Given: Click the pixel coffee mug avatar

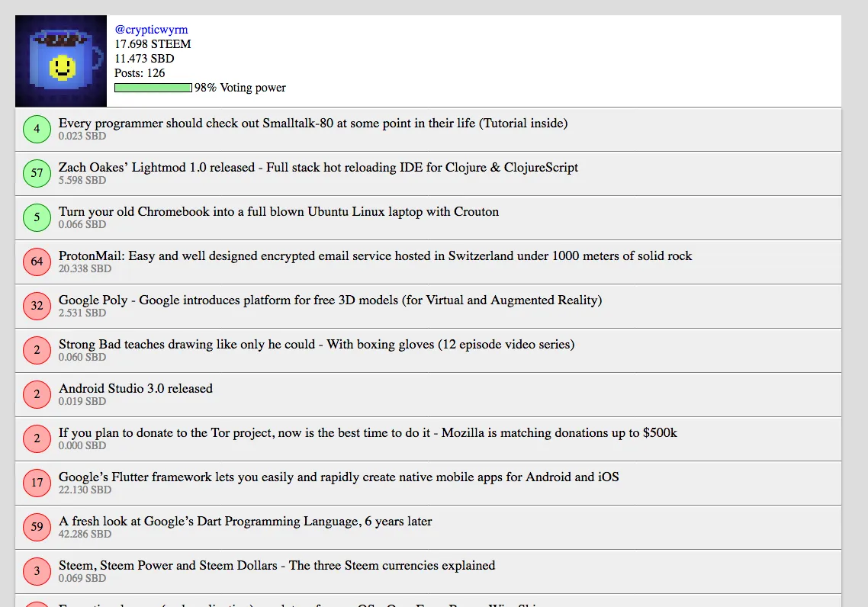Looking at the screenshot, I should pos(61,61).
